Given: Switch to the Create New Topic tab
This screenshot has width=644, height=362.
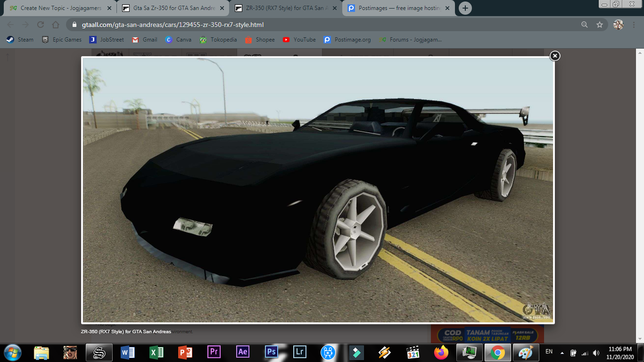Looking at the screenshot, I should pos(61,8).
